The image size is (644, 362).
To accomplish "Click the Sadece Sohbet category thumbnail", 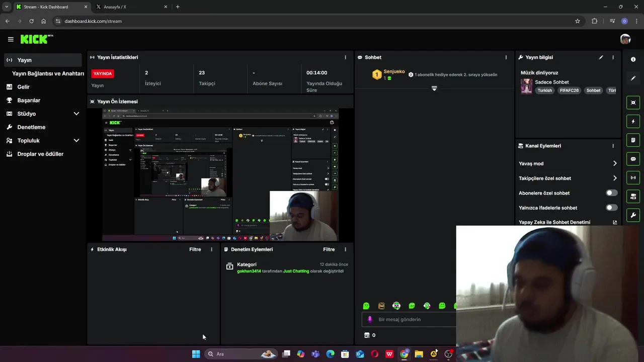I will (x=526, y=86).
